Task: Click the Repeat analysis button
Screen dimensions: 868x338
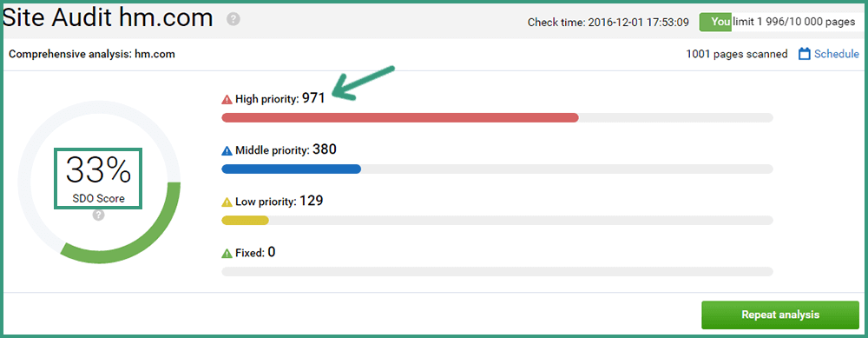Action: point(780,315)
